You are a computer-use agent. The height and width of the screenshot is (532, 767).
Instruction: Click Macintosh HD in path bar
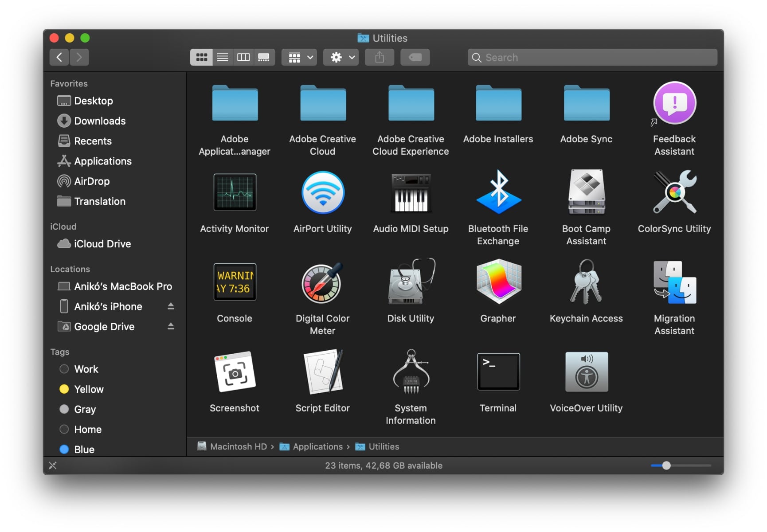click(x=238, y=447)
